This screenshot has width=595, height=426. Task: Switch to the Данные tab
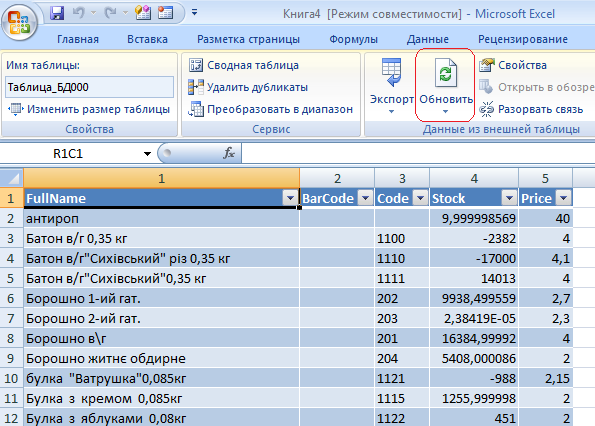(428, 39)
